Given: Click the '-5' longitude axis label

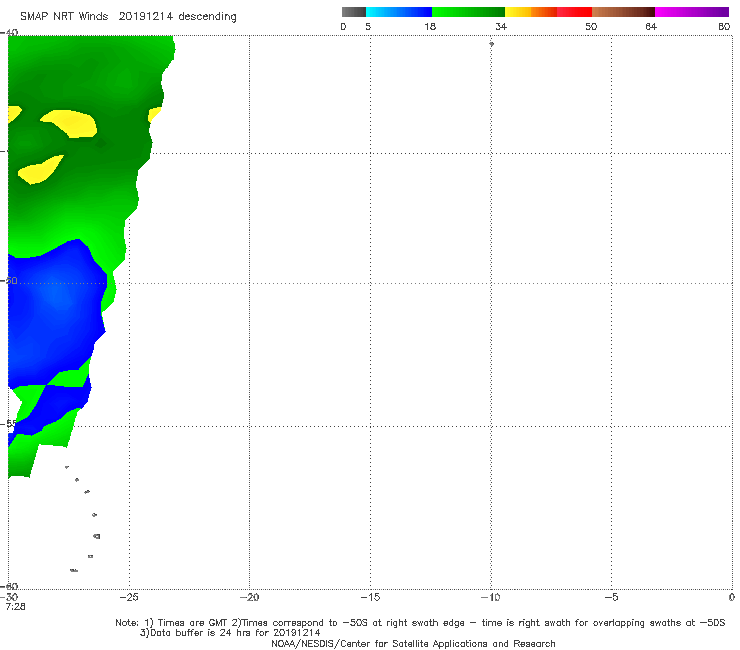Looking at the screenshot, I should [x=611, y=597].
